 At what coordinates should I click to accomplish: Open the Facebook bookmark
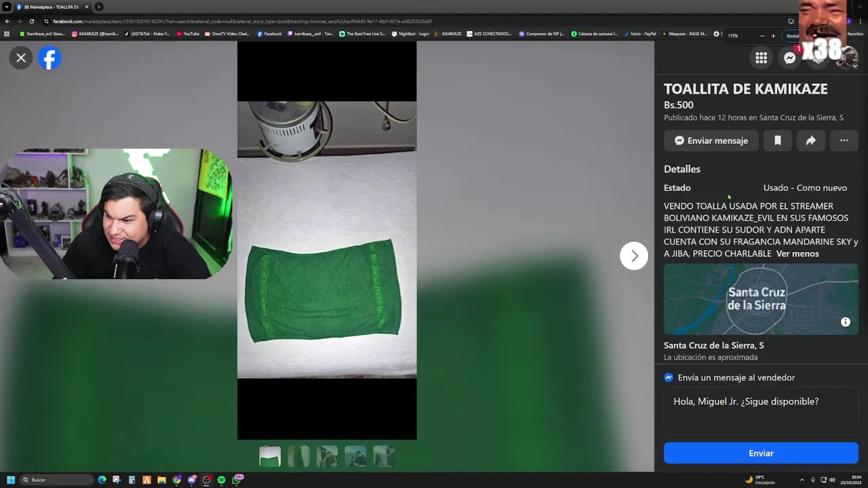[x=270, y=34]
